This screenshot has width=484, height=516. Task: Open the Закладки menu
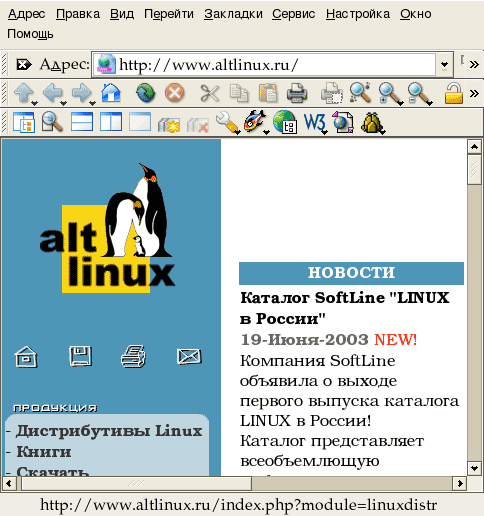point(233,14)
